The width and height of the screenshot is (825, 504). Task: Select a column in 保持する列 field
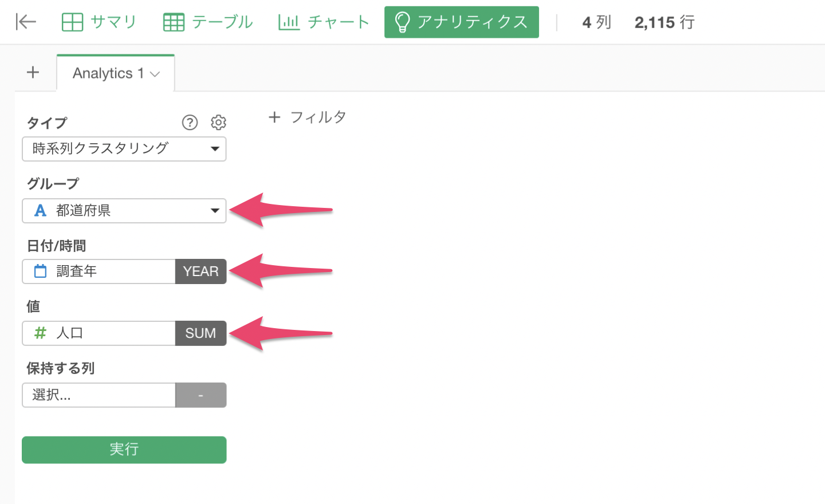click(x=99, y=395)
